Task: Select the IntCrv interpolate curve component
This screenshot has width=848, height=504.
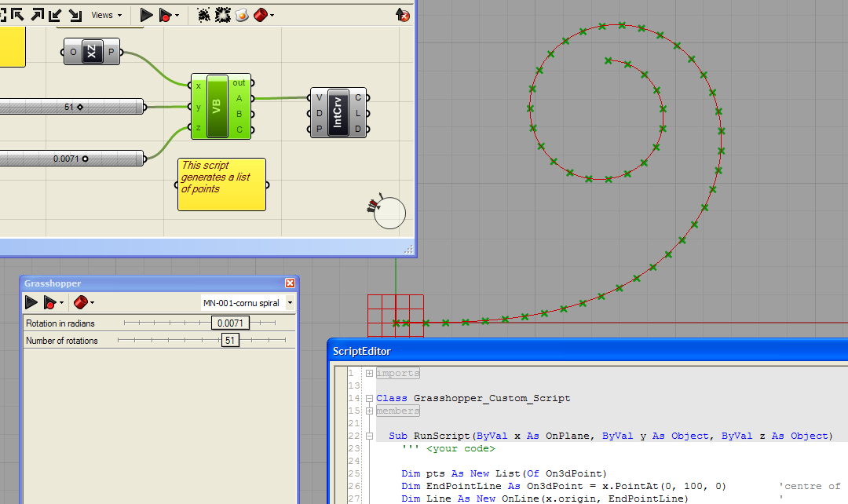Action: click(x=338, y=112)
